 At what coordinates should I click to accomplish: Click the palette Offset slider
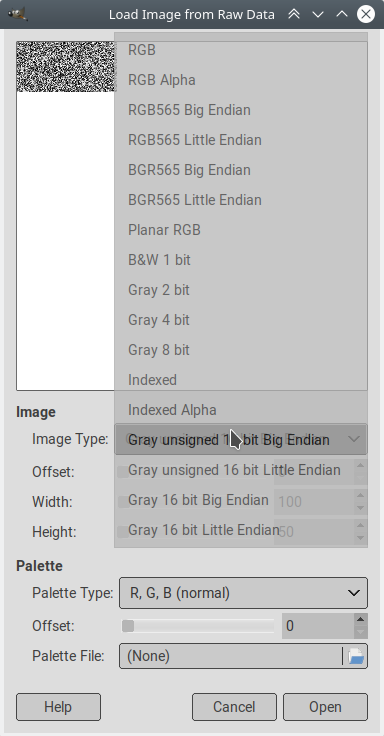(198, 626)
